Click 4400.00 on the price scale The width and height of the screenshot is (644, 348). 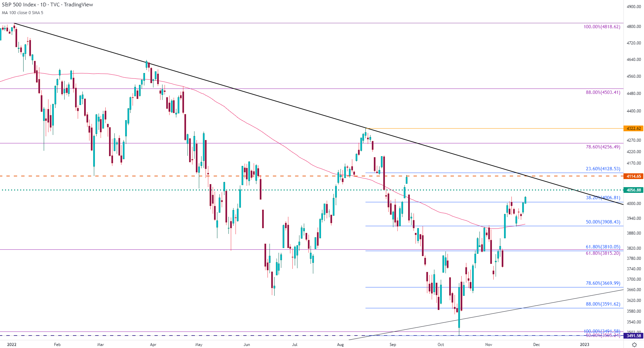(634, 111)
